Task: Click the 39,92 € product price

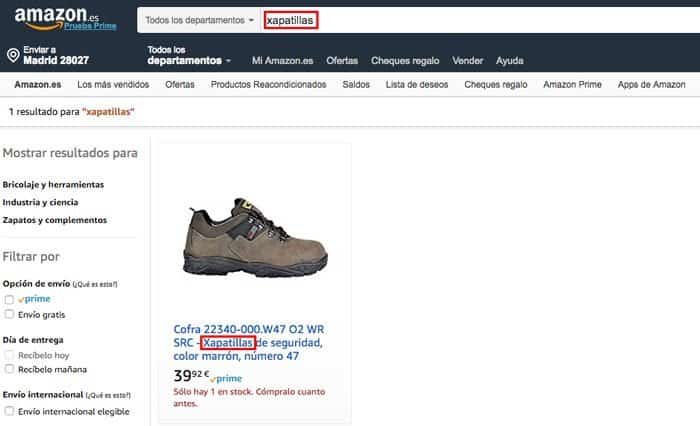Action: click(191, 375)
